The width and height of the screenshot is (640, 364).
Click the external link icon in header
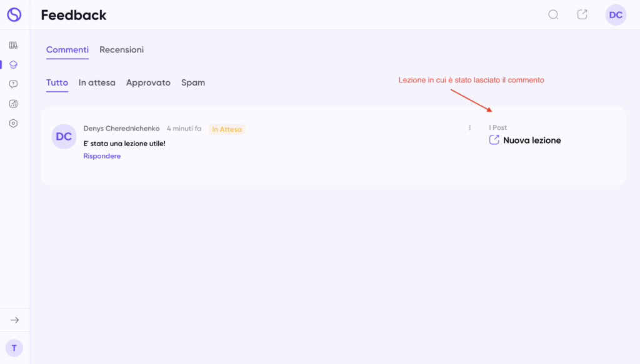click(x=582, y=14)
